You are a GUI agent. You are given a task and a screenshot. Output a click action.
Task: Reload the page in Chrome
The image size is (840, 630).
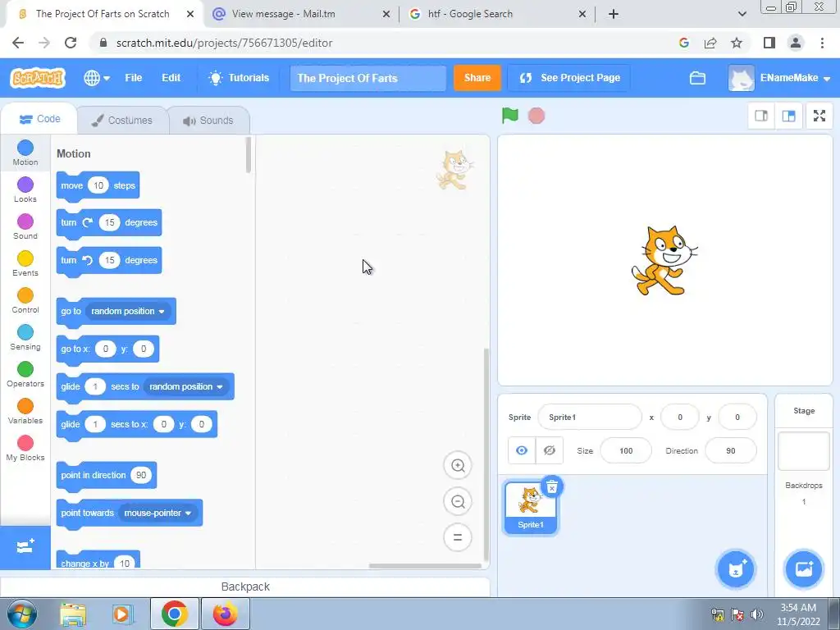(71, 43)
